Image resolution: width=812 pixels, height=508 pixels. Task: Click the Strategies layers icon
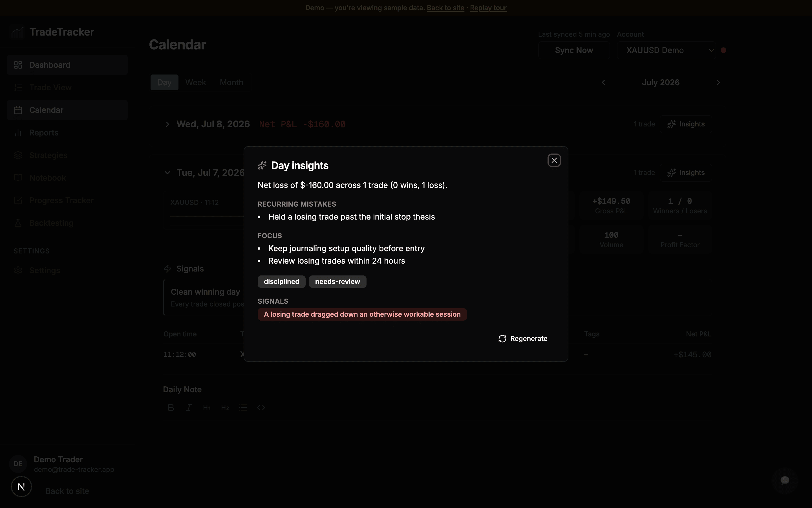pos(18,155)
